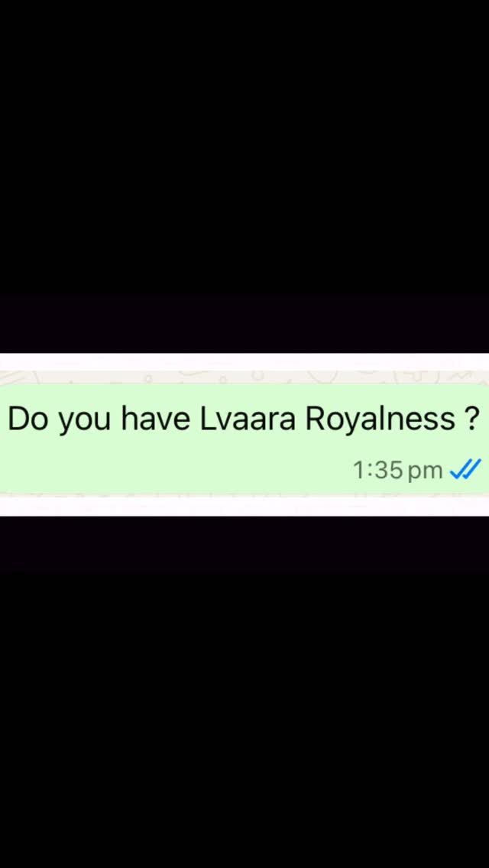Click the black area below the chat
489x868 pixels.
(244, 692)
